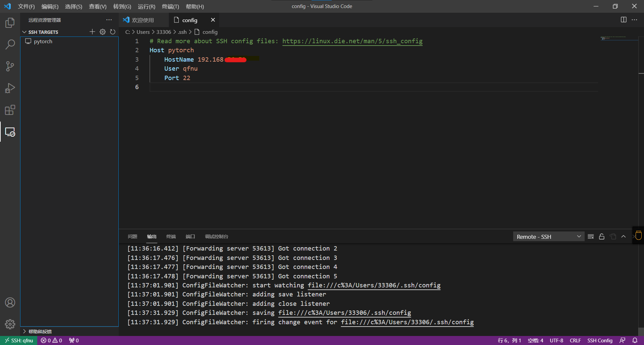
Task: Close the config editor tab
Action: 213,20
